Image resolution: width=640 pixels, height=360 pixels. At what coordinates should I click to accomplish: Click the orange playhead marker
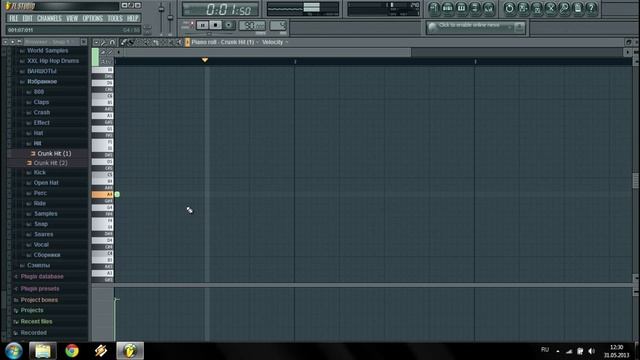[x=205, y=60]
